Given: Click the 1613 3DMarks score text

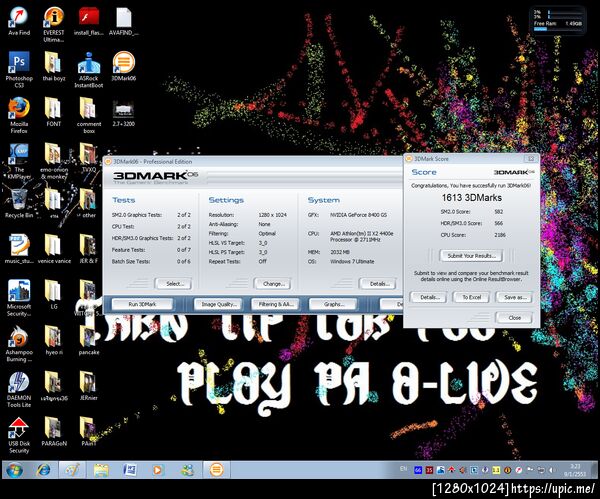Looking at the screenshot, I should 471,198.
